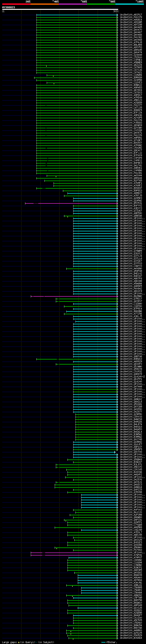146x644 pixels.
Task: Select the UniRef100_B4NZS8 label
Action: click(131, 419)
